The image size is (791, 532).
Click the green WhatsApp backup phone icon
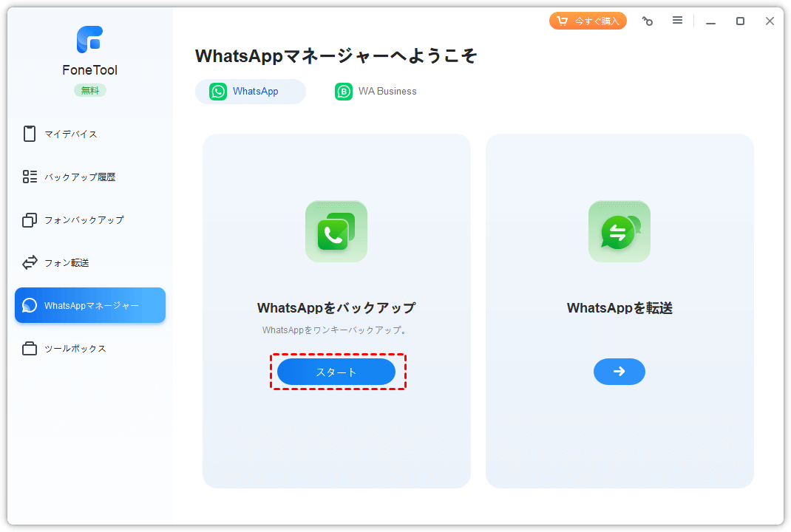(336, 231)
